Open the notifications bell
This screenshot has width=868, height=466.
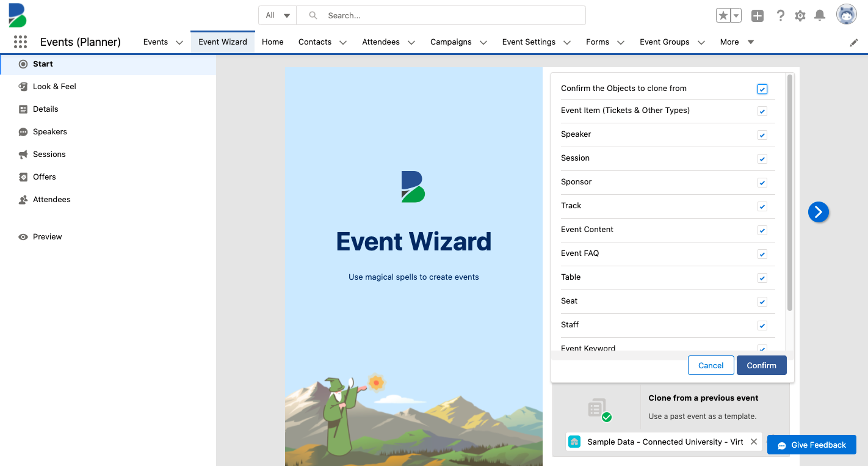pyautogui.click(x=820, y=16)
